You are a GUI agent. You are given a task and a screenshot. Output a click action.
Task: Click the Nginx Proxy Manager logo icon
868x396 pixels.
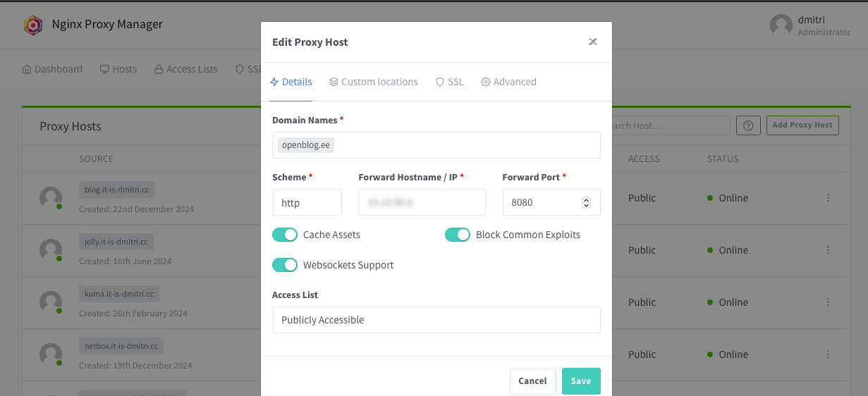coord(33,25)
